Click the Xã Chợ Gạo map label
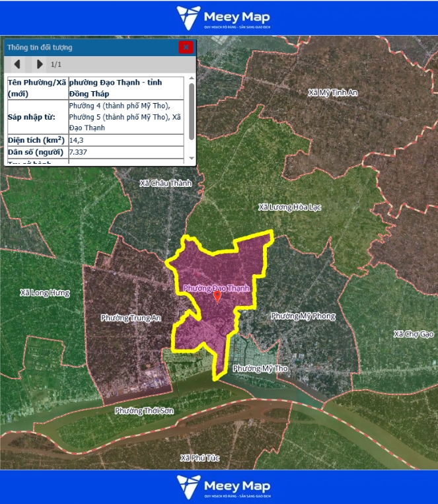438x504 pixels. tap(413, 334)
